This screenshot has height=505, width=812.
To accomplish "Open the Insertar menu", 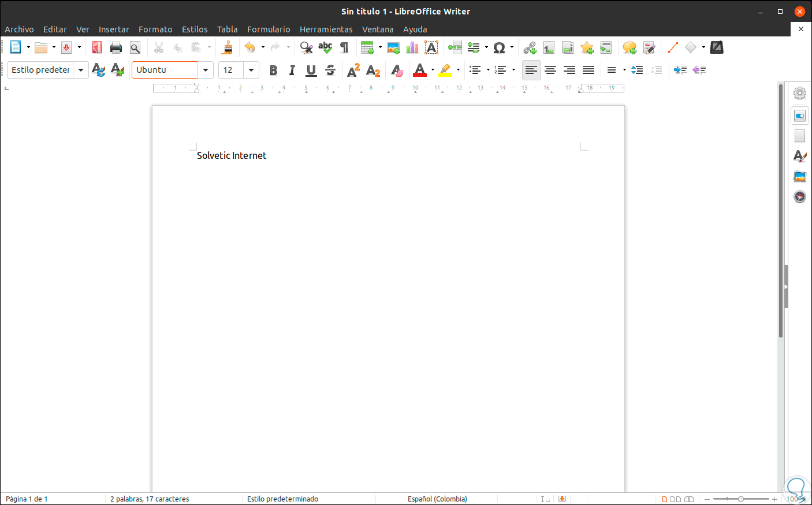I will click(114, 29).
